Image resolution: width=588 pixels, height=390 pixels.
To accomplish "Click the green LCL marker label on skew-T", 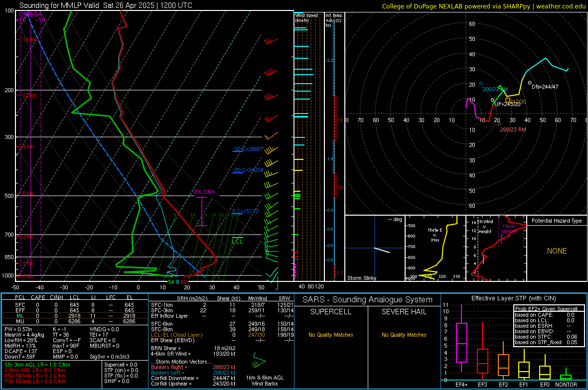I will click(237, 242).
